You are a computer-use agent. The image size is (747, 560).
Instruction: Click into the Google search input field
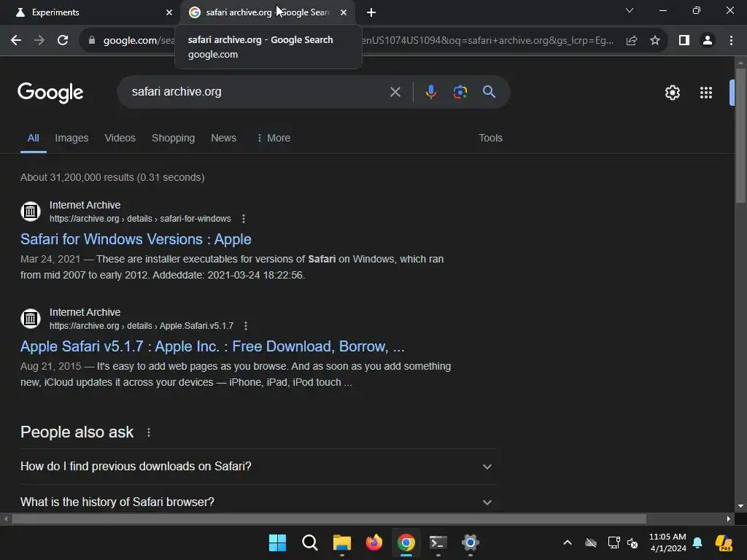[258, 92]
